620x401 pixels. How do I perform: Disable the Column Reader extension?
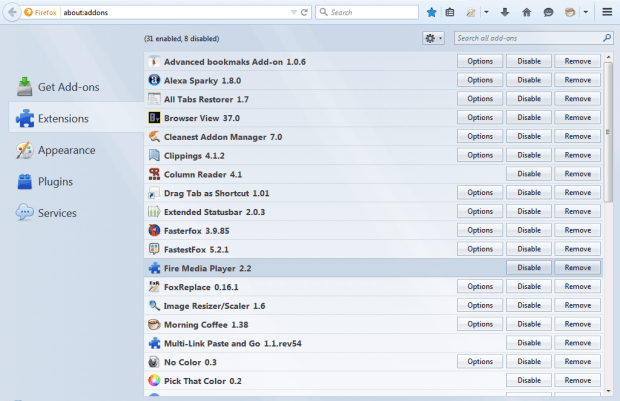[529, 174]
